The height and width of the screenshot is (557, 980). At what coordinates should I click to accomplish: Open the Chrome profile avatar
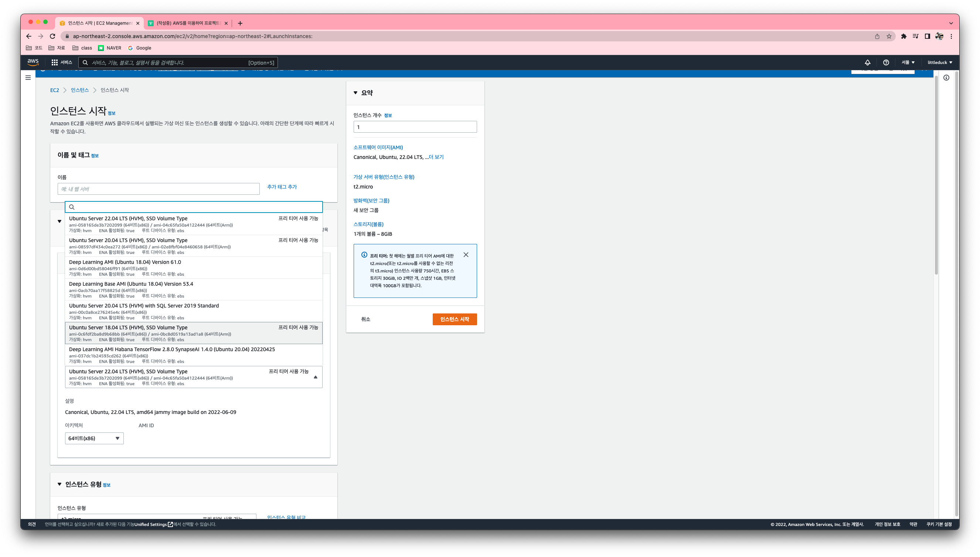coord(939,36)
